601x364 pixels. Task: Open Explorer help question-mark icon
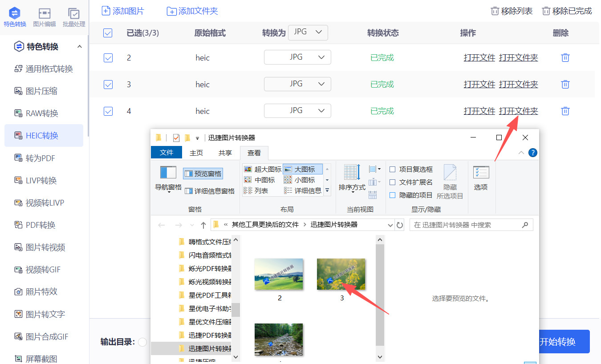click(533, 153)
